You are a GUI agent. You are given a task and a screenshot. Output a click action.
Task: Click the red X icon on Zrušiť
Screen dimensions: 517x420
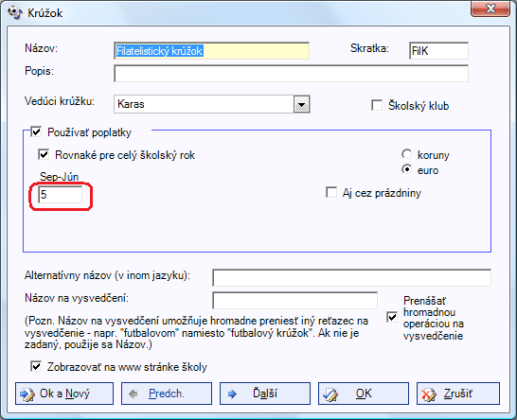[x=429, y=394]
